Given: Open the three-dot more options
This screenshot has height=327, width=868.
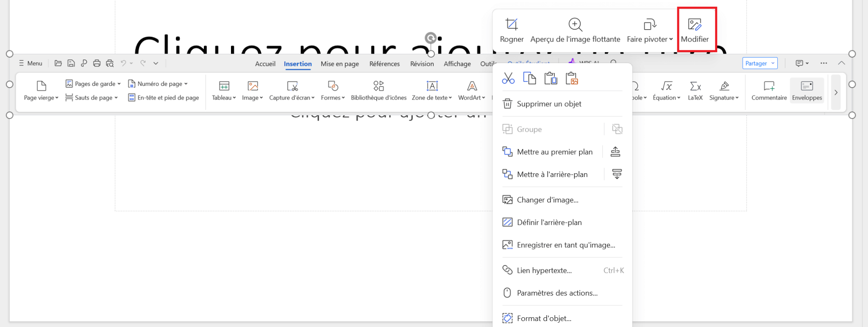Looking at the screenshot, I should [823, 63].
